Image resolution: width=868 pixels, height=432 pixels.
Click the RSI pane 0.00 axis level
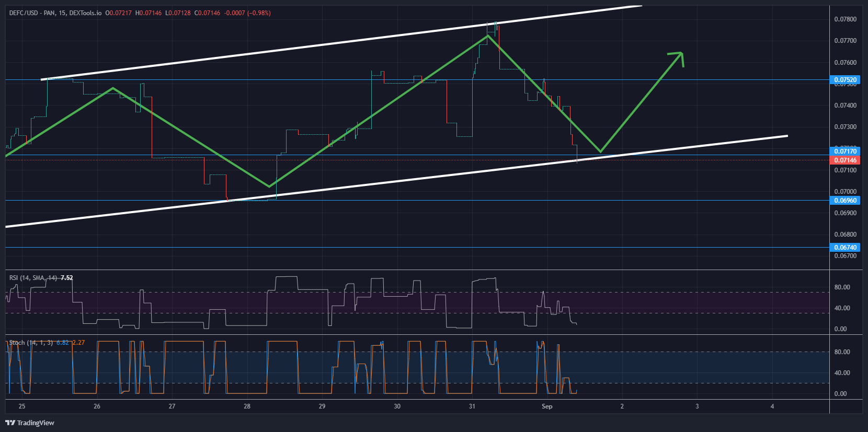coord(840,329)
